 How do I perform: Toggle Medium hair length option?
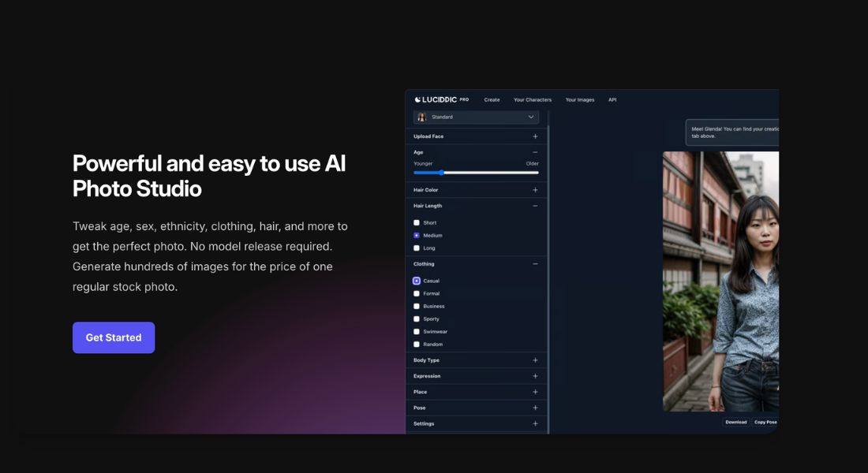pos(417,236)
